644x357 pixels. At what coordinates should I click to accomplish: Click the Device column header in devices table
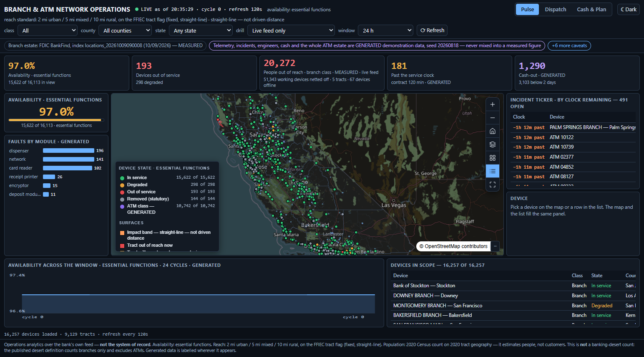(x=400, y=276)
